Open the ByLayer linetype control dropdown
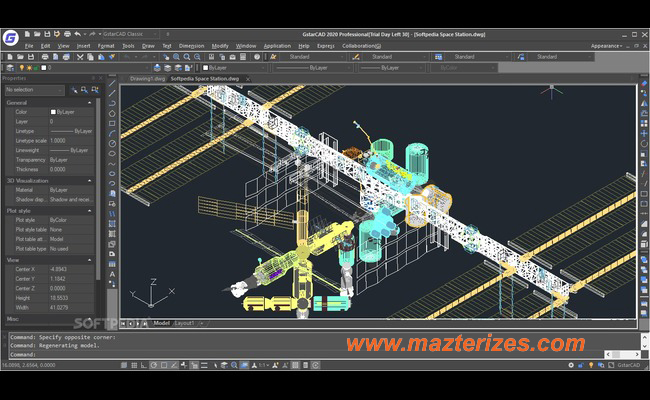 tap(314, 68)
